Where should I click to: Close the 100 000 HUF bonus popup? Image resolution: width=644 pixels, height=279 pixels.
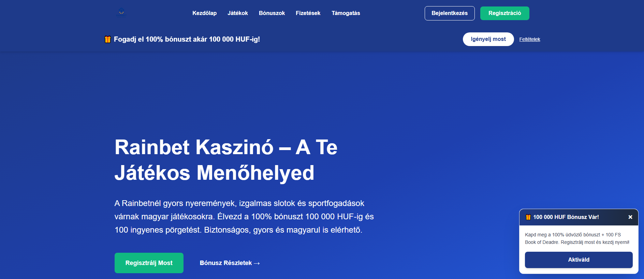pyautogui.click(x=630, y=217)
